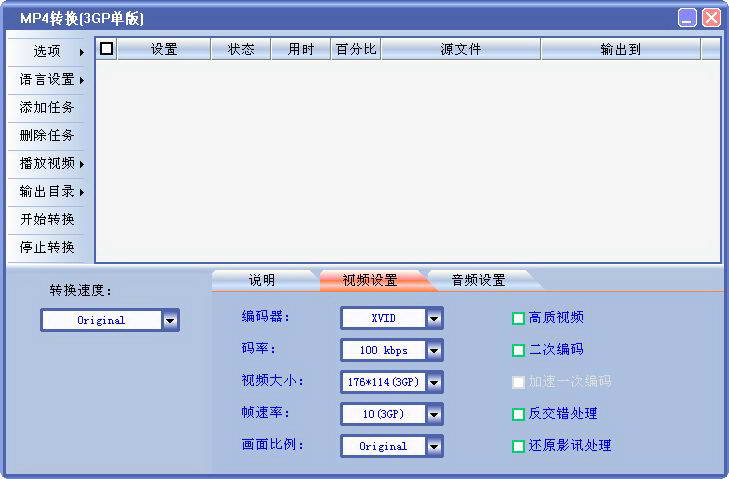Click the 源文件 column header
The image size is (729, 479).
(x=461, y=49)
